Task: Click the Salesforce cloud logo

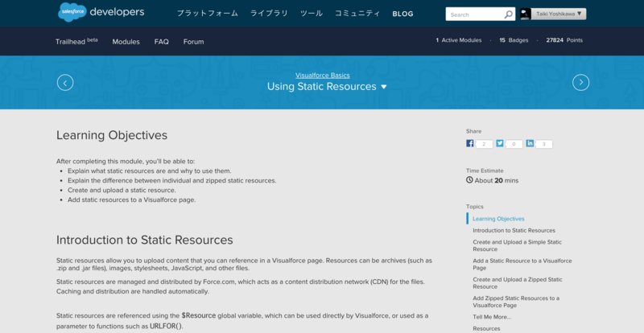Action: pos(72,12)
